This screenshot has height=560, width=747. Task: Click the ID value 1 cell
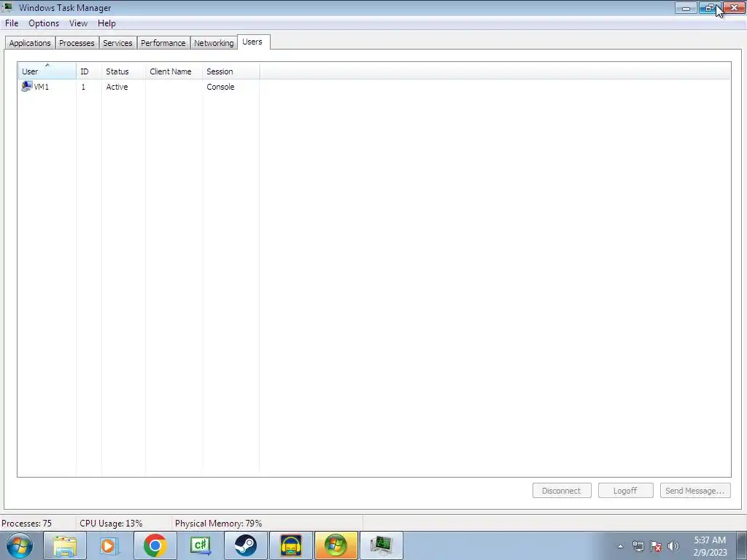tap(83, 87)
